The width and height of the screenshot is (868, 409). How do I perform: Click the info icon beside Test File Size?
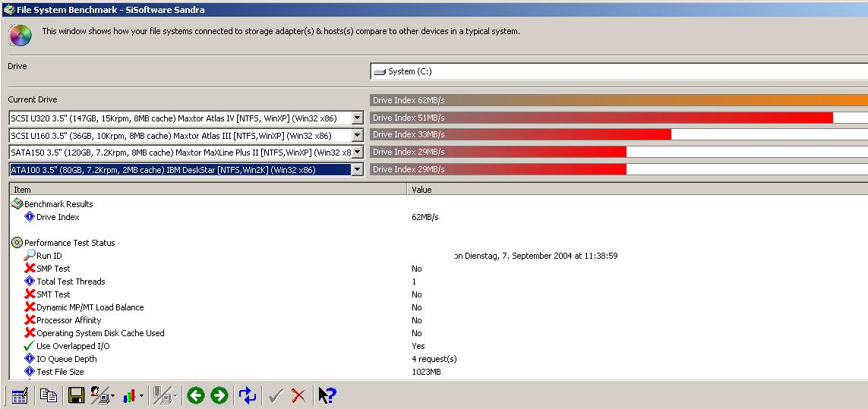click(x=30, y=371)
